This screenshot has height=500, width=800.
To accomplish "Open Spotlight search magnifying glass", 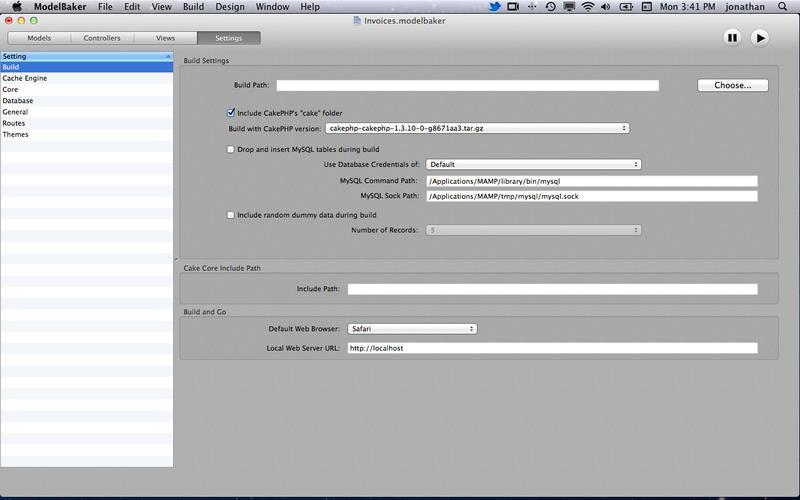I will click(x=785, y=7).
